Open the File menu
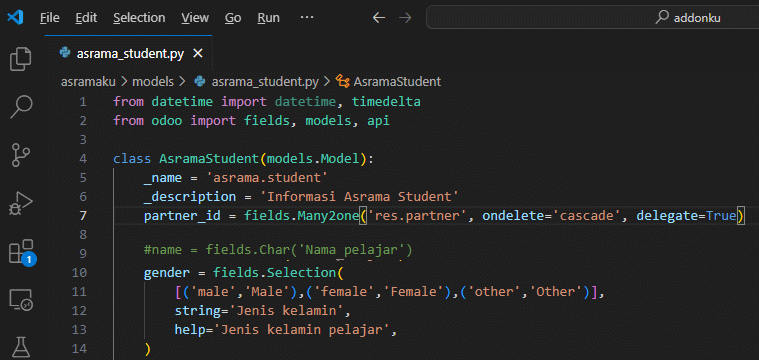Image resolution: width=759 pixels, height=360 pixels. pos(50,18)
